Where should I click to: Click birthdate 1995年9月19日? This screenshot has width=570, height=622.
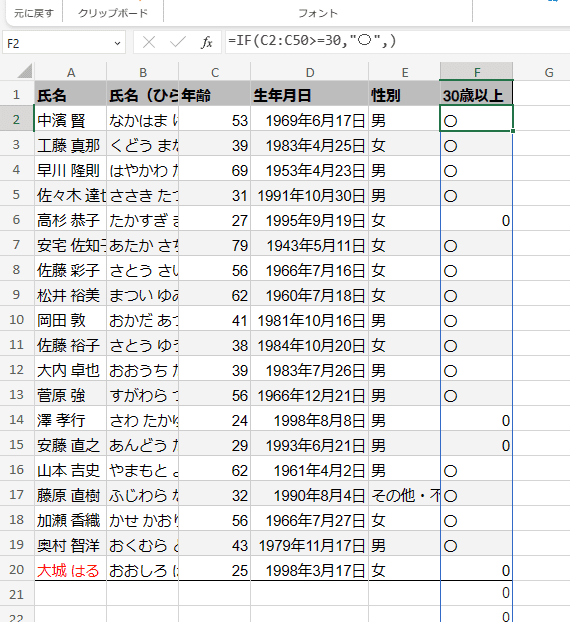(310, 219)
